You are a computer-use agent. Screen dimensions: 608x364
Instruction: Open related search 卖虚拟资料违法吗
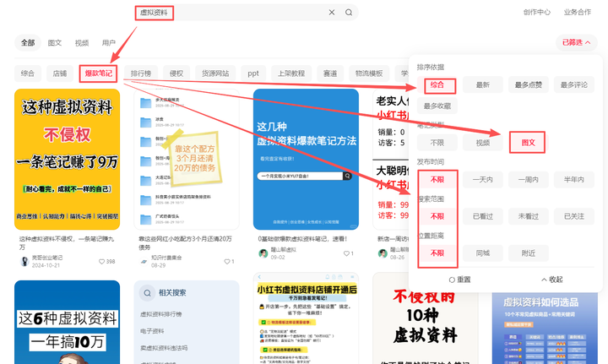coord(164,348)
